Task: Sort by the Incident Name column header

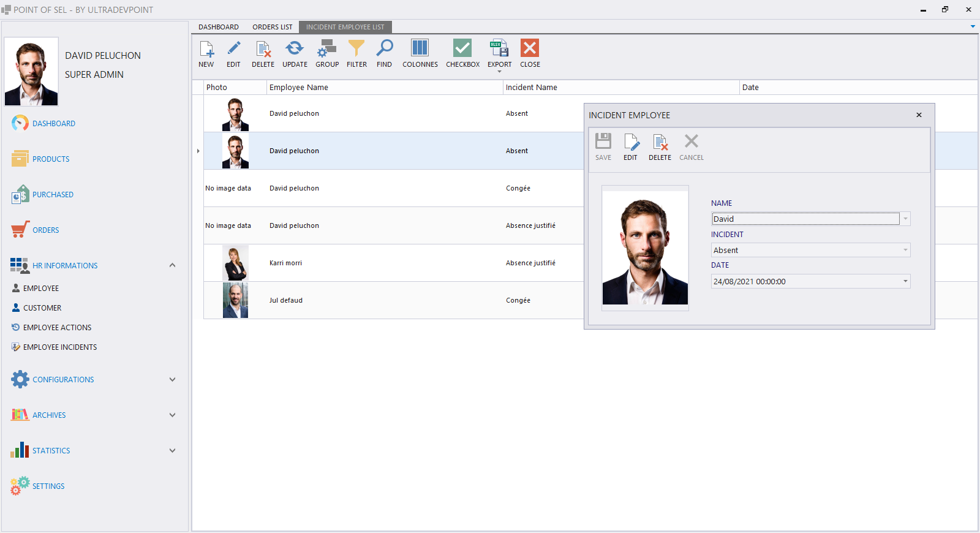Action: 621,88
